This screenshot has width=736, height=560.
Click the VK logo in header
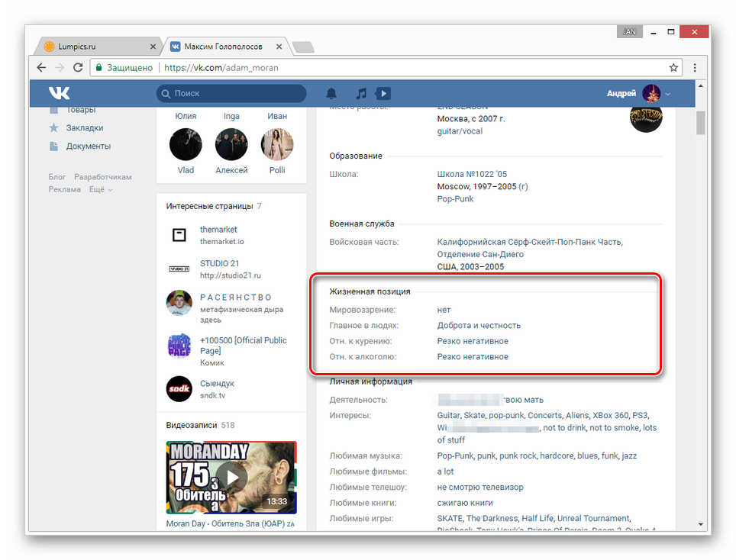[60, 93]
